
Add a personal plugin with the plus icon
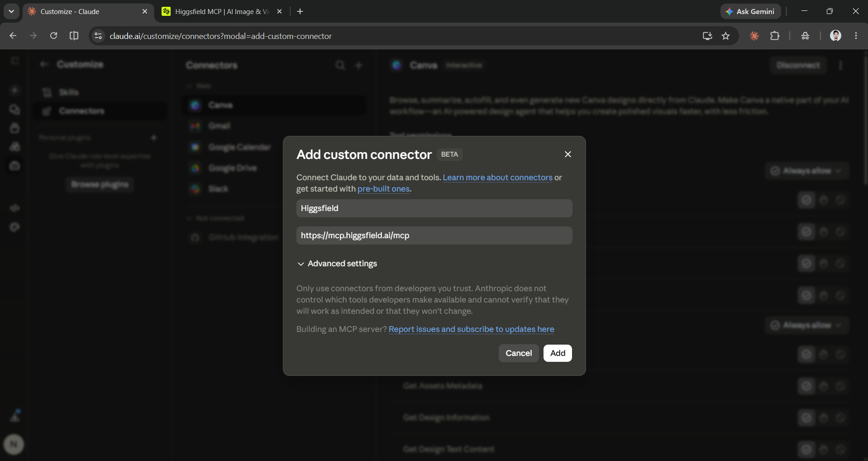pos(154,137)
